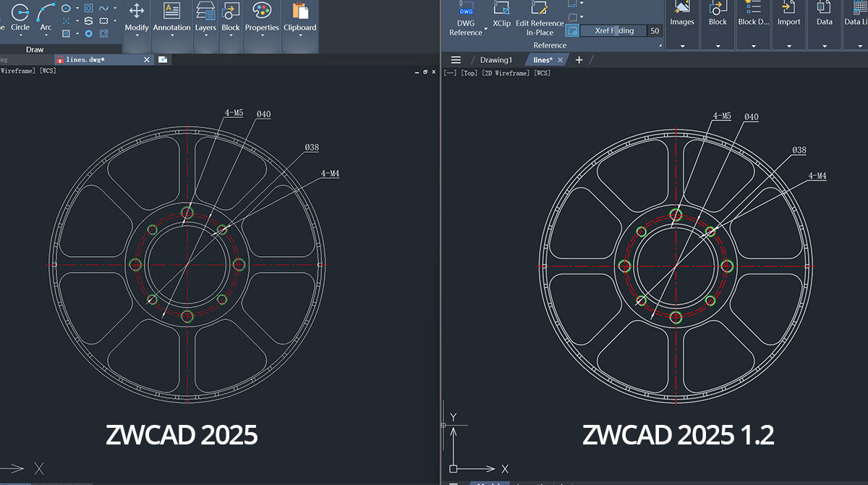Pick the Ellipse tool in Draw panel

66,9
